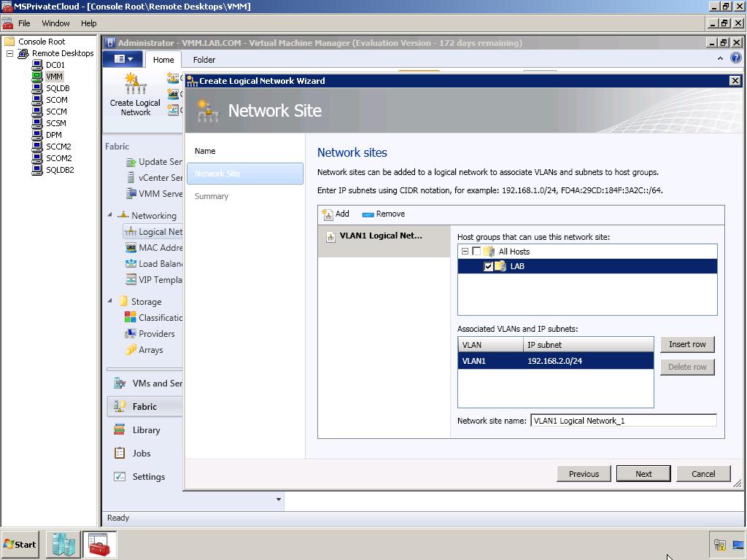Go to Network Site wizard step

(245, 174)
